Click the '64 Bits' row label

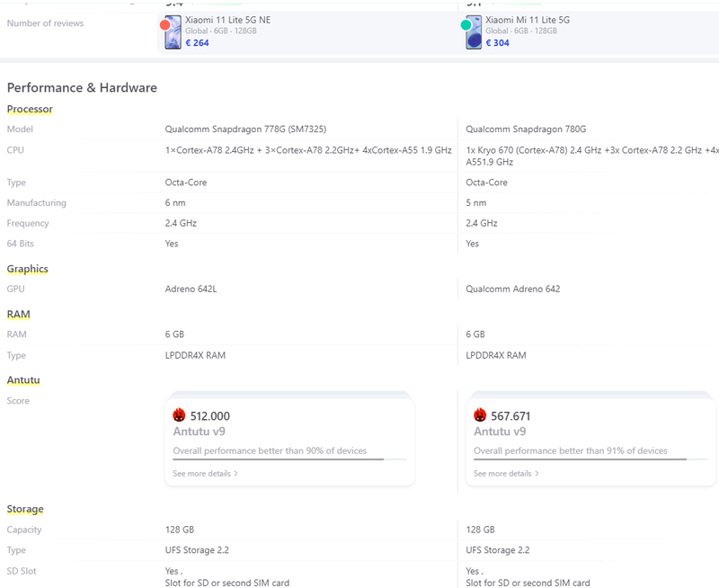(x=20, y=244)
